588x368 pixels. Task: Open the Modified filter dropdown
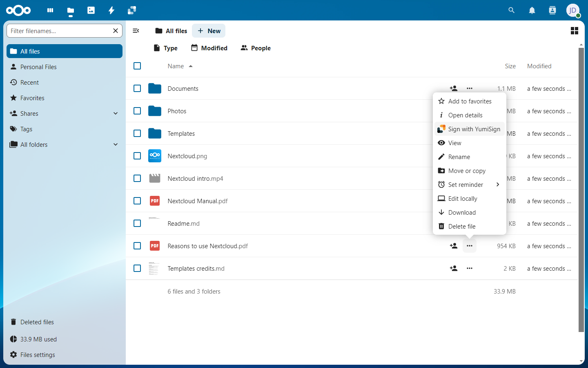pos(209,48)
